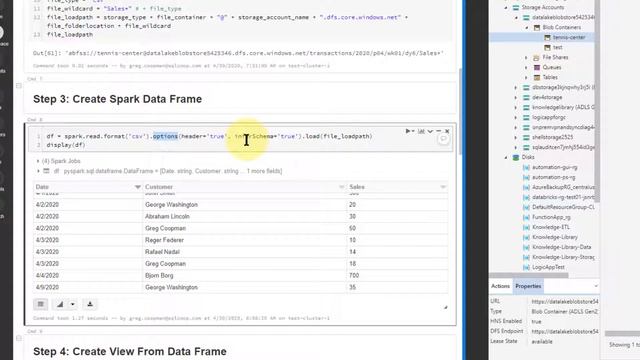This screenshot has width=640, height=360.
Task: Click the explorer tree horizontal scrollbar
Action: pos(529,276)
